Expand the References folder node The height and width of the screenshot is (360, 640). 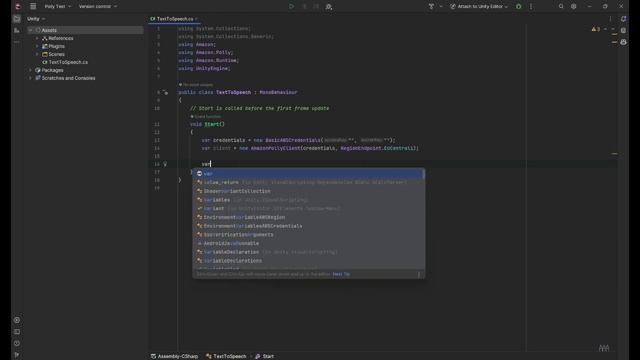point(37,38)
